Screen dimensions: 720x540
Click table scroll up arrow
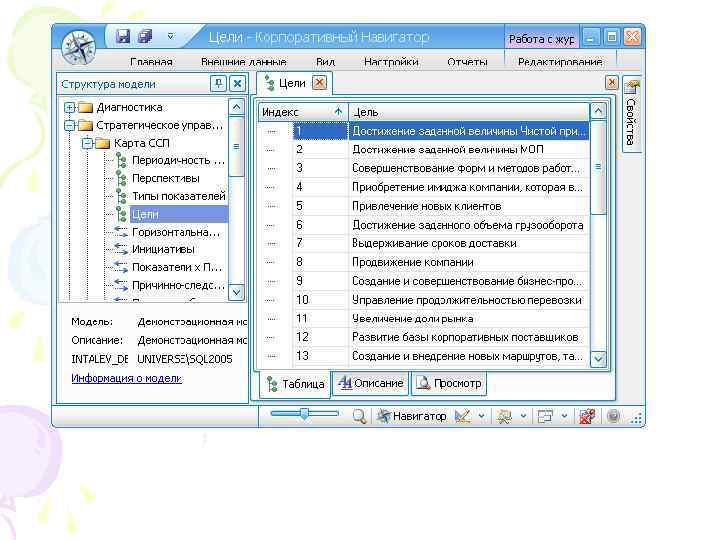(598, 111)
